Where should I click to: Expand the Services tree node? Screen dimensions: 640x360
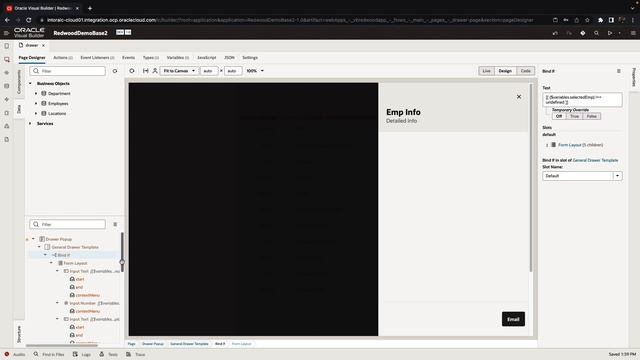point(30,124)
